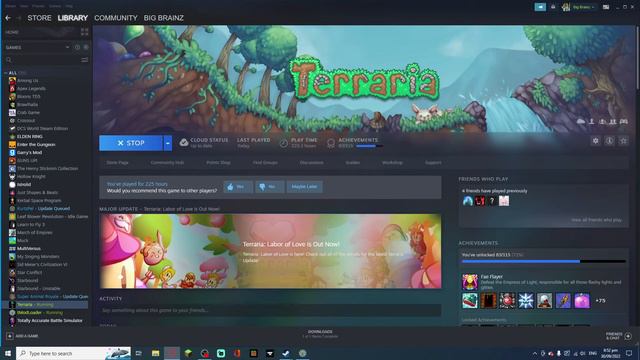Screen dimensions: 640x360
Task: Click the Home entry in sidebar
Action: (12, 32)
